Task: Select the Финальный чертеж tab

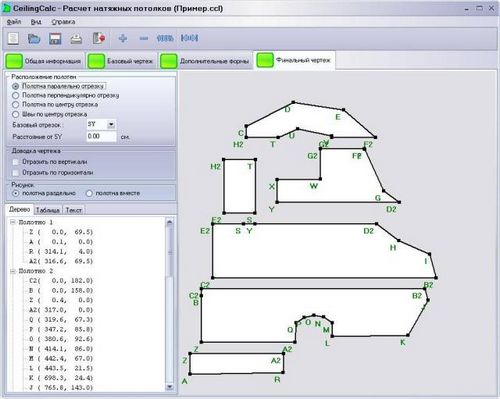Action: (294, 61)
